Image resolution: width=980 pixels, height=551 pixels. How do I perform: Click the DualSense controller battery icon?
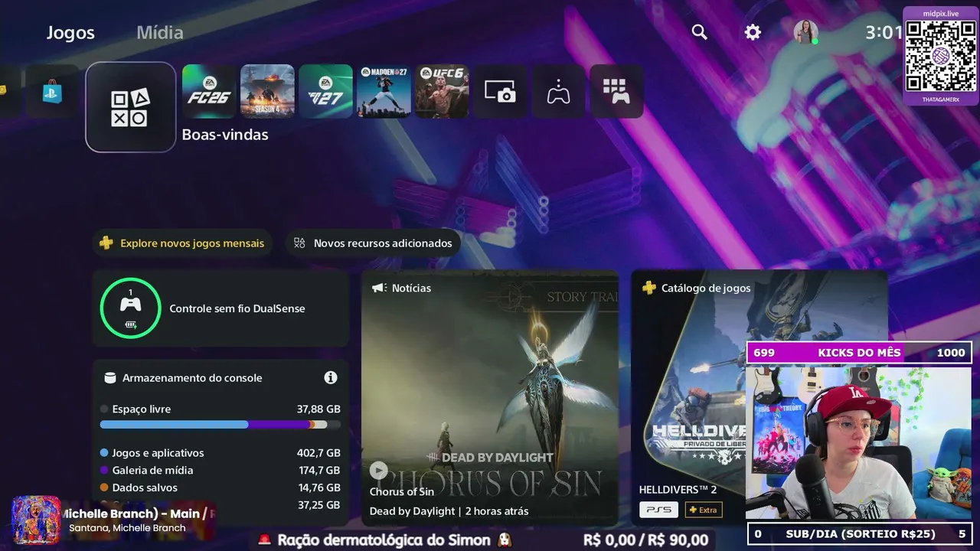[130, 324]
